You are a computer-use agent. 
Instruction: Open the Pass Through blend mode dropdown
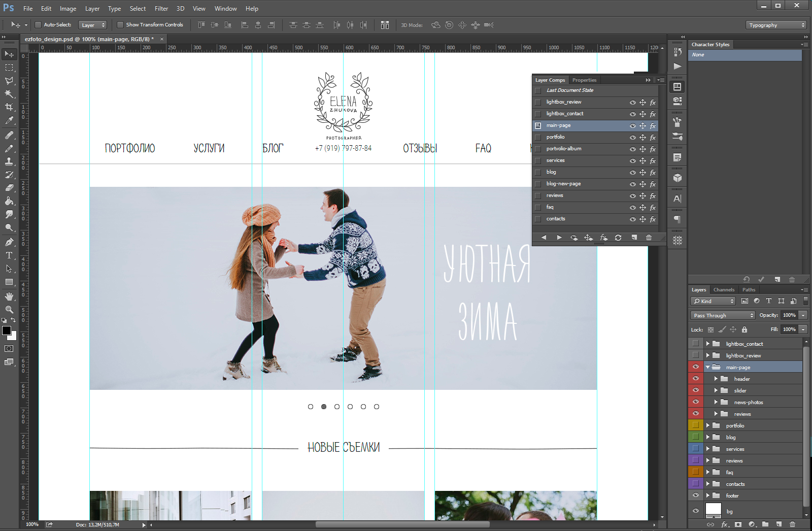(723, 315)
